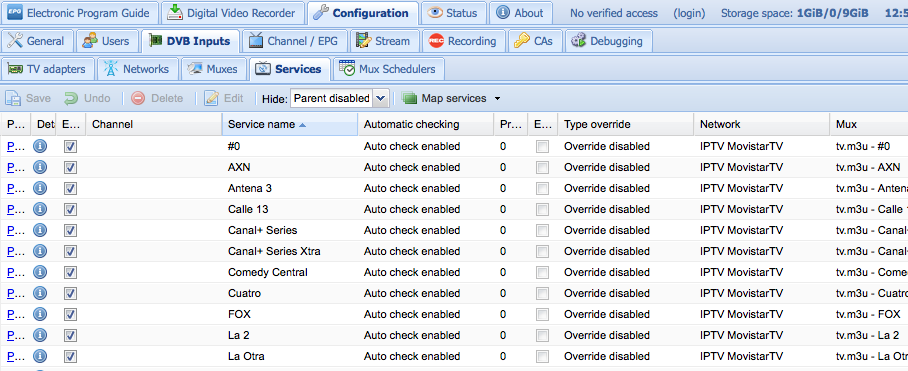
Task: Click the Undo toolbar button
Action: coord(87,98)
